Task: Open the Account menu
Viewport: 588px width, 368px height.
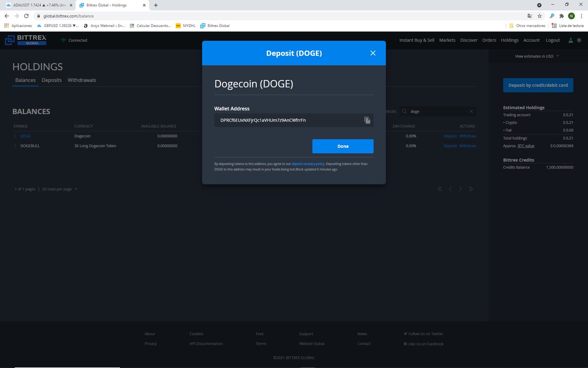Action: (x=531, y=40)
